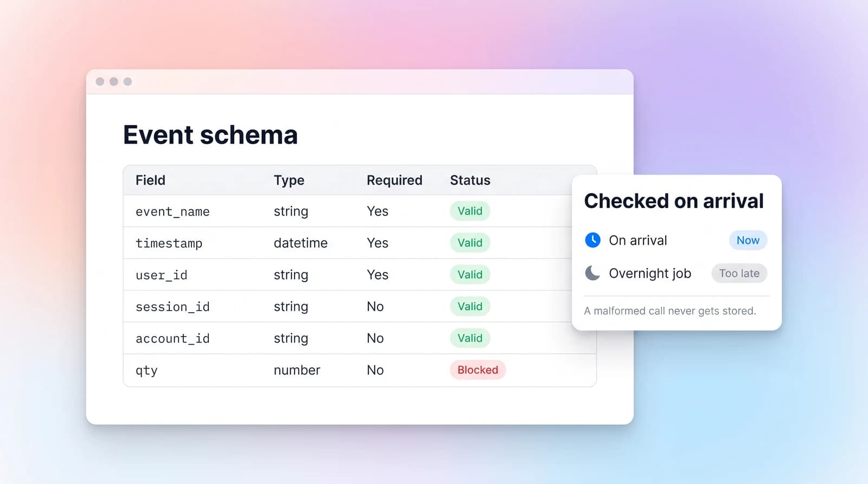This screenshot has height=484, width=868.
Task: Click the Field column header
Action: [x=150, y=180]
